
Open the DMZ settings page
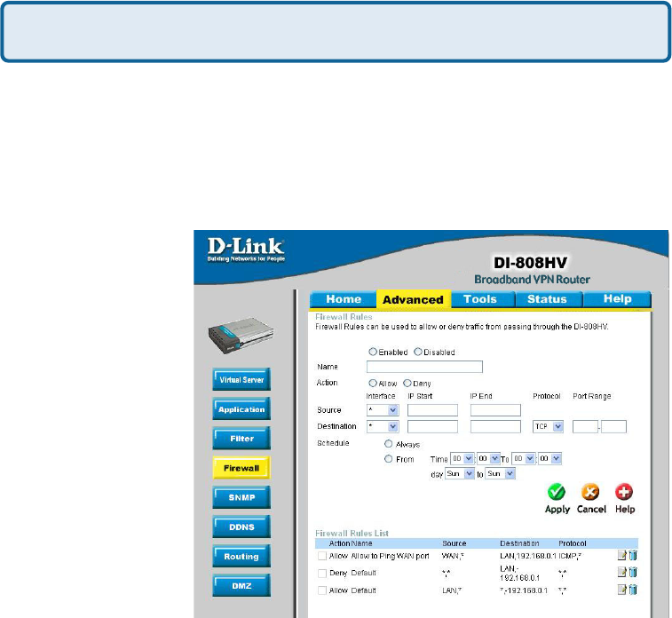coord(241,585)
